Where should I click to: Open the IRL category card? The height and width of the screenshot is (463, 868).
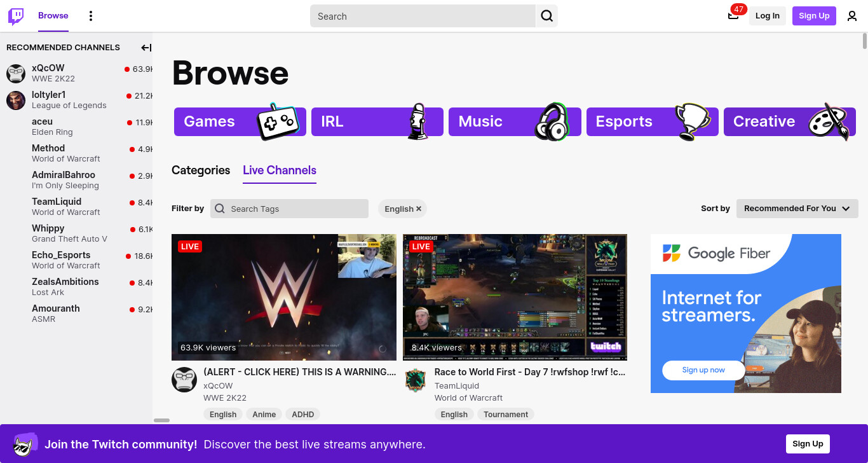click(x=377, y=121)
